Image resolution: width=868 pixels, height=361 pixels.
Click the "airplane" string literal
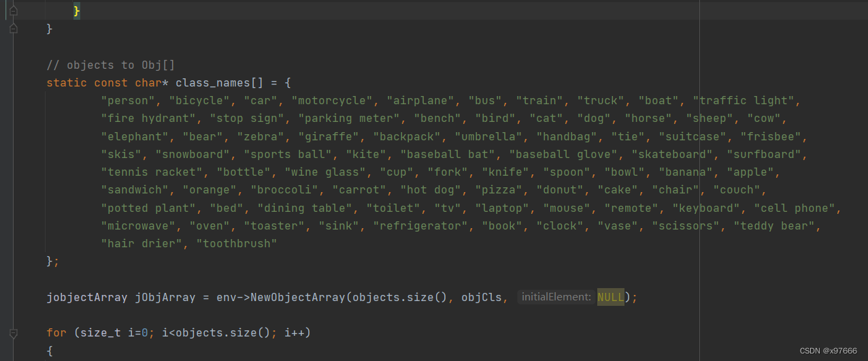420,101
